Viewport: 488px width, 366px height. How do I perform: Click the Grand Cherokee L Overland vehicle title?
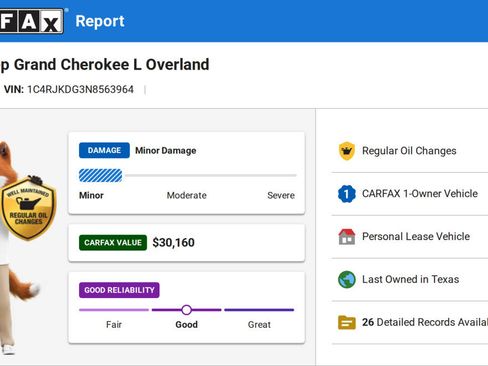[105, 65]
